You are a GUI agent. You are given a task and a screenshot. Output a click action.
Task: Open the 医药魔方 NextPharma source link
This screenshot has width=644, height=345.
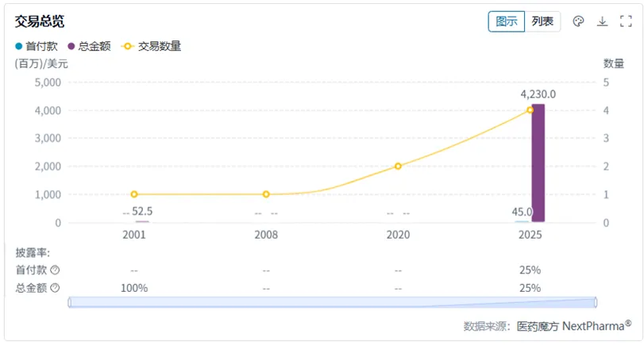573,326
